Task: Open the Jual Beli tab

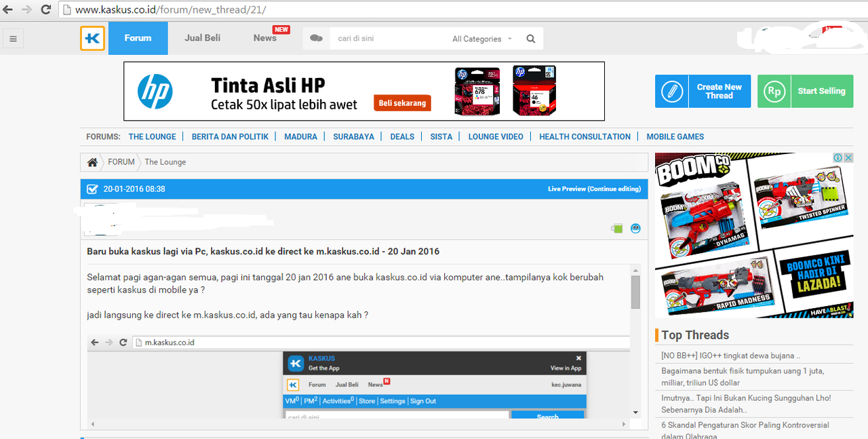Action: pyautogui.click(x=203, y=38)
